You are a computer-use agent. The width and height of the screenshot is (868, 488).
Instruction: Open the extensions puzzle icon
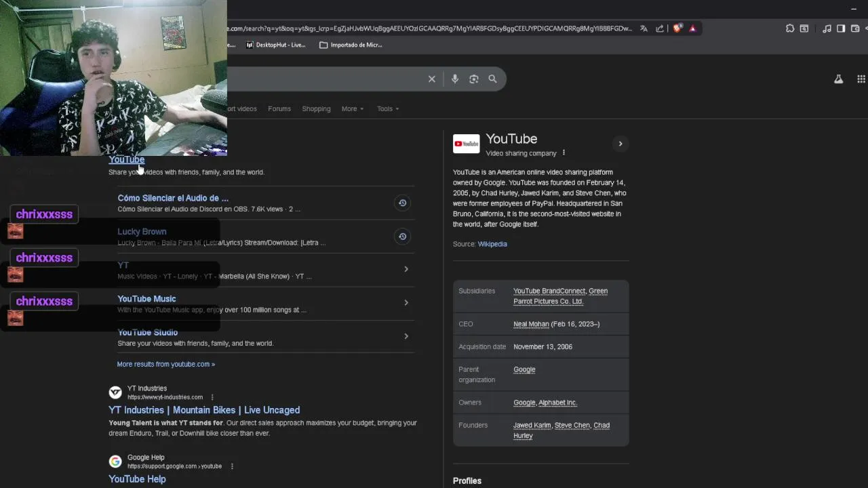click(x=790, y=28)
